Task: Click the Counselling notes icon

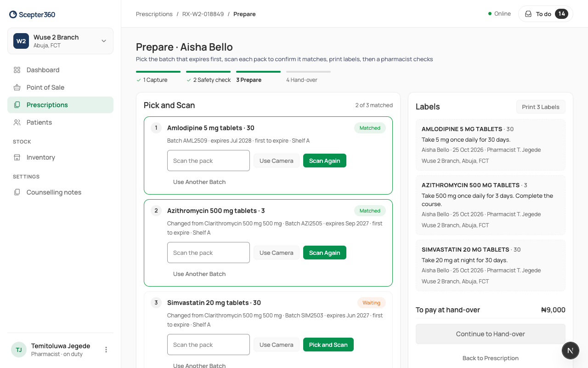Action: click(x=17, y=192)
